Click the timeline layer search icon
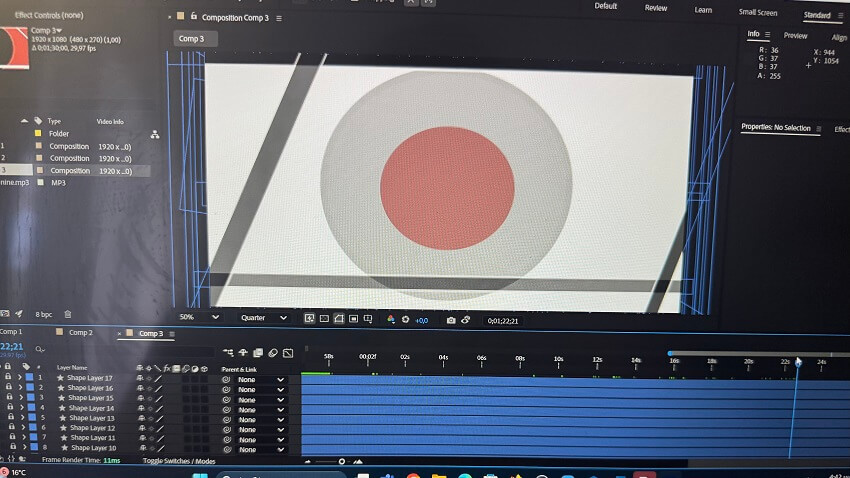 pyautogui.click(x=40, y=350)
